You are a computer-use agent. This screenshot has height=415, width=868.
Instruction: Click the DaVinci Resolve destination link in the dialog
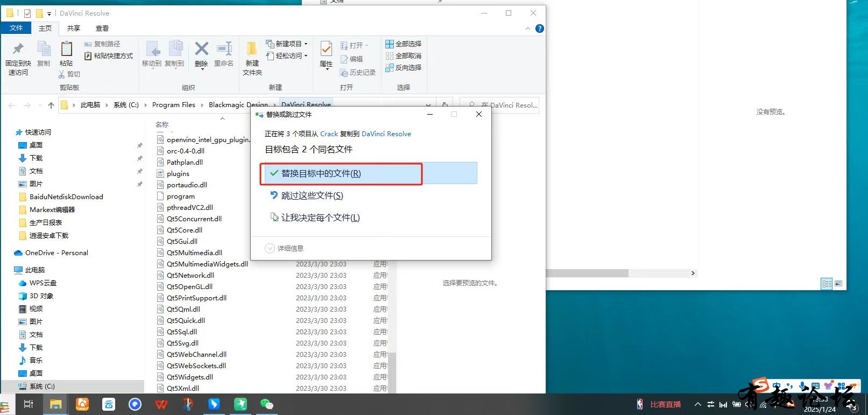pyautogui.click(x=386, y=133)
